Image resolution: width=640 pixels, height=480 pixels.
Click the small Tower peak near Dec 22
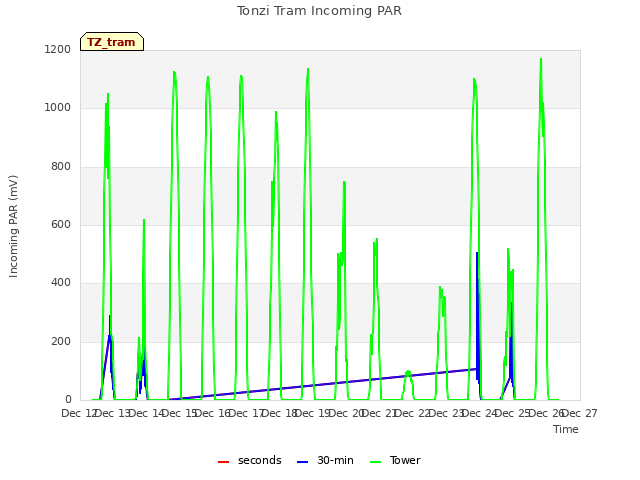tap(408, 371)
